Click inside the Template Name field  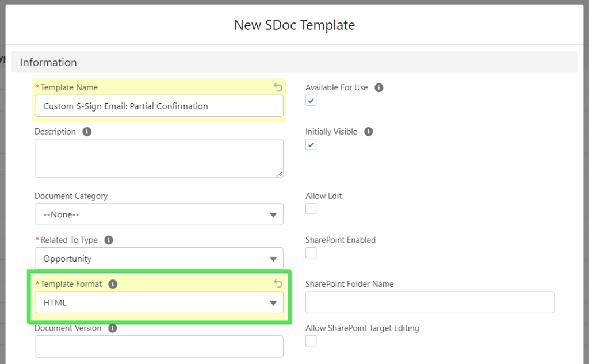tap(159, 106)
